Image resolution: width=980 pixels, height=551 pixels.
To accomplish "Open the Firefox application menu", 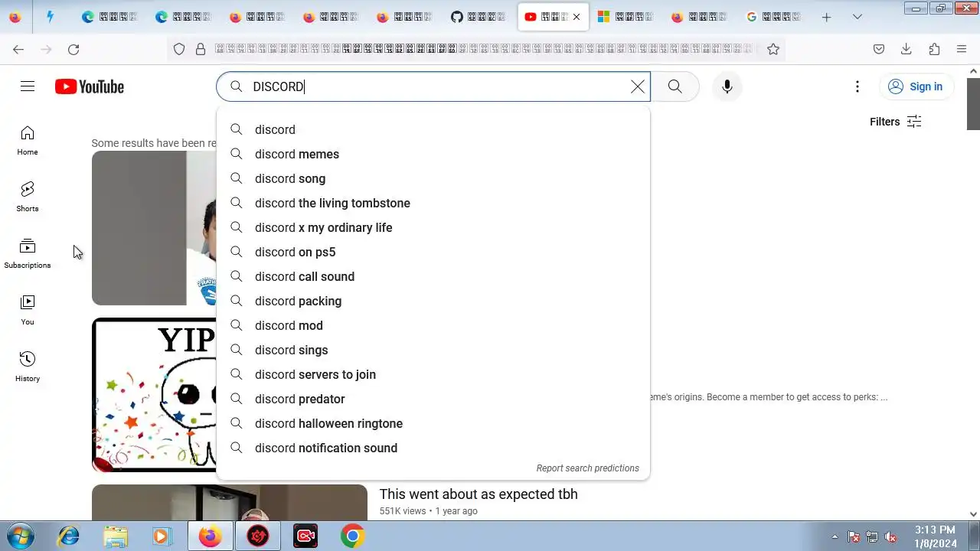I will [x=962, y=49].
